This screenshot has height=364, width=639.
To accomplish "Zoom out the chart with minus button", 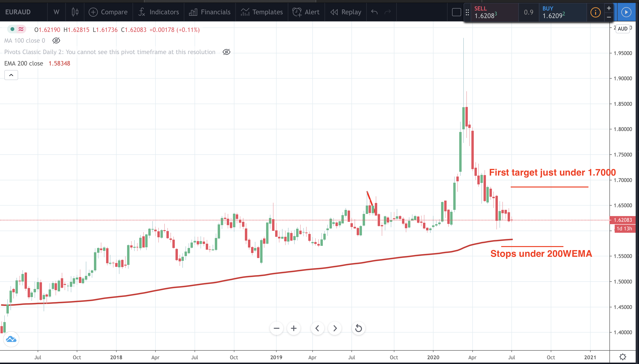I will [277, 328].
